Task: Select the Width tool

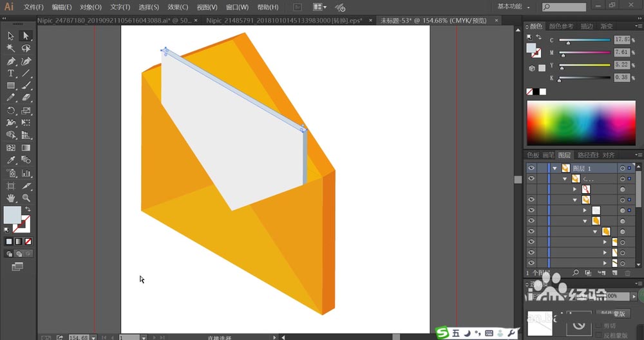Action: click(x=11, y=123)
